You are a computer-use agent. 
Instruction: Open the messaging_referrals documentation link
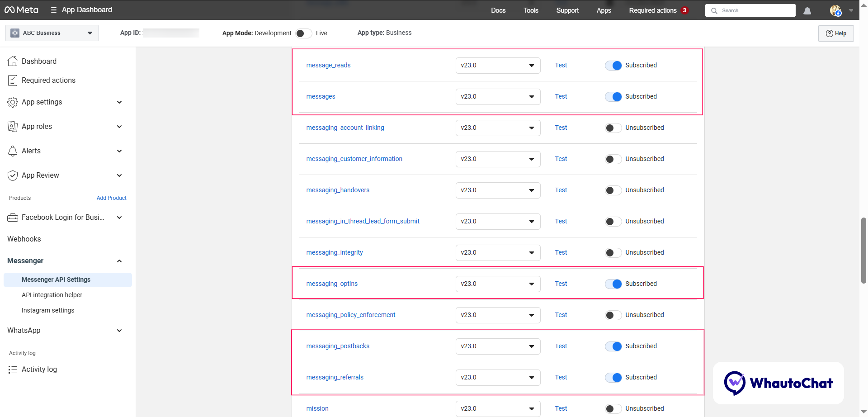coord(335,377)
